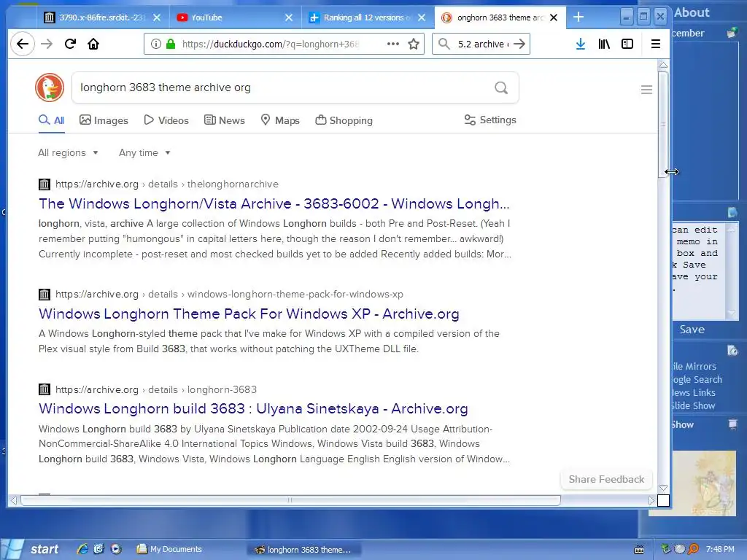Select the All results tab
Image resolution: width=747 pixels, height=560 pixels.
(52, 120)
